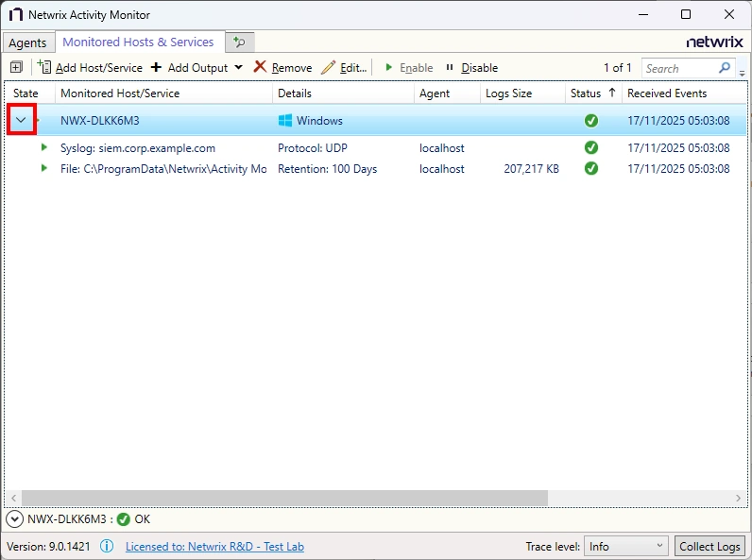
Task: Click the pencil Edit icon
Action: 329,68
